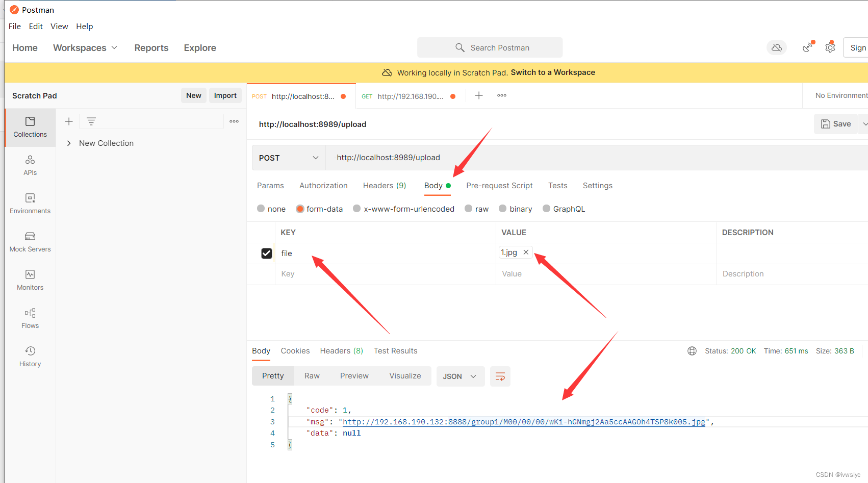Click the plus icon to create new collection

(x=69, y=121)
